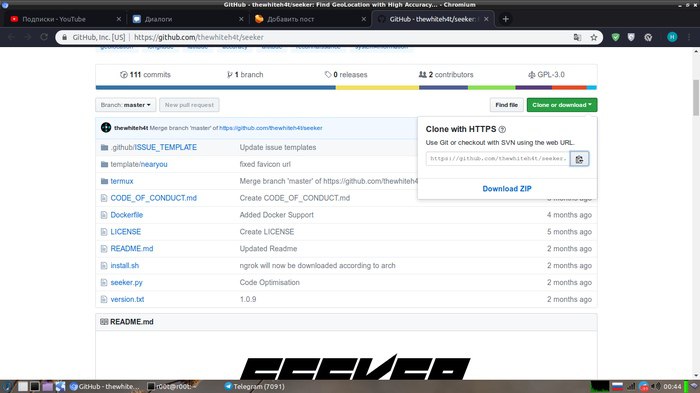700x393 pixels.
Task: Open the gray shield browser extension
Action: click(631, 38)
